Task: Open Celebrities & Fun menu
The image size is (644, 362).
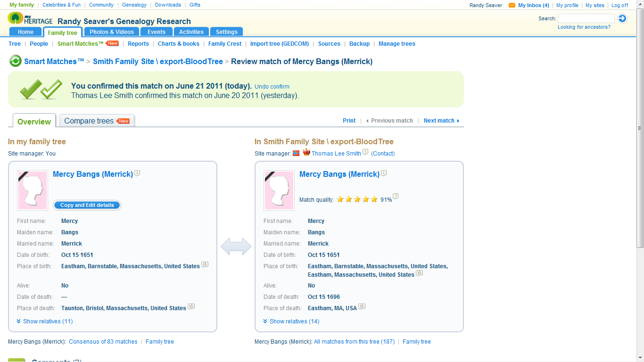Action: (x=61, y=5)
